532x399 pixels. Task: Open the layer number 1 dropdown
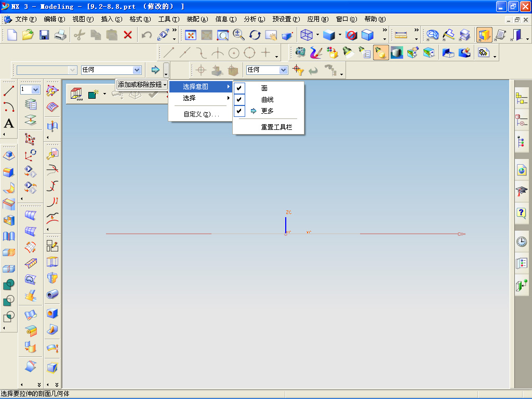tap(36, 89)
